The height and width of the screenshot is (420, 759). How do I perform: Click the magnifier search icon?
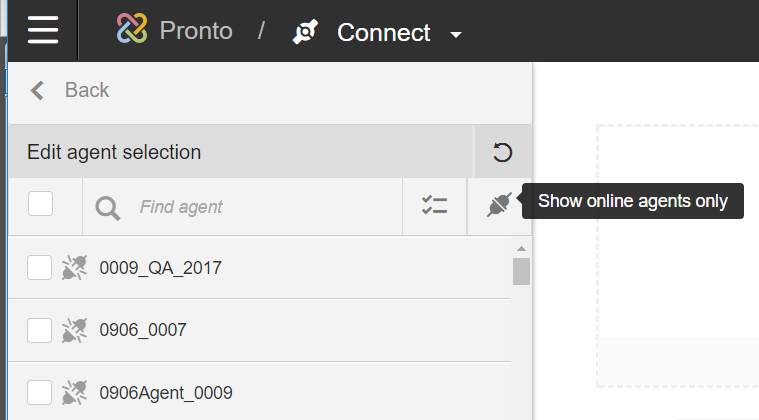(108, 207)
